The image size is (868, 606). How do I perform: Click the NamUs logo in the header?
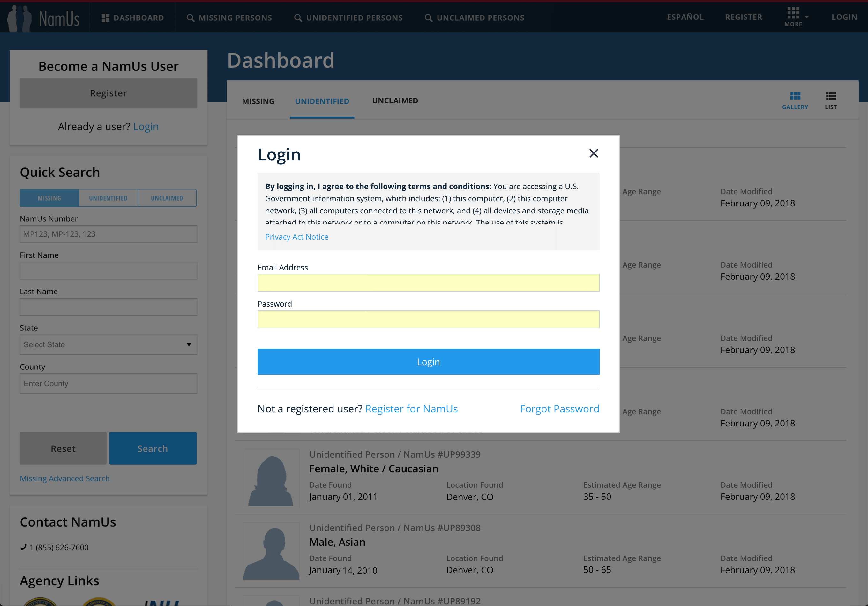click(44, 18)
